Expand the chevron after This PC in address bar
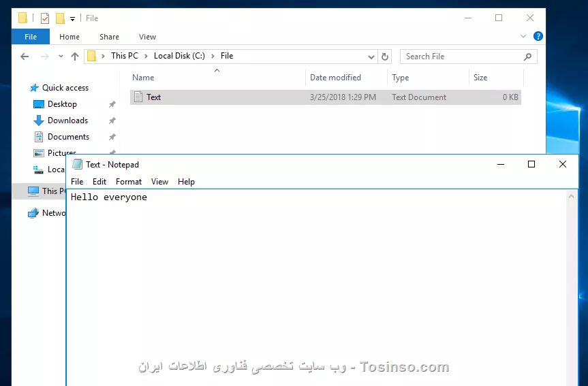 [146, 57]
